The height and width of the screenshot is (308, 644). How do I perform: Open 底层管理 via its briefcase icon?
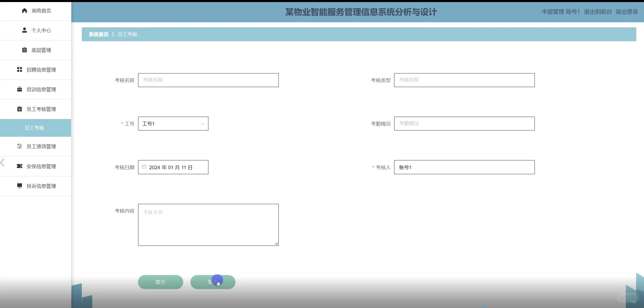(24, 50)
